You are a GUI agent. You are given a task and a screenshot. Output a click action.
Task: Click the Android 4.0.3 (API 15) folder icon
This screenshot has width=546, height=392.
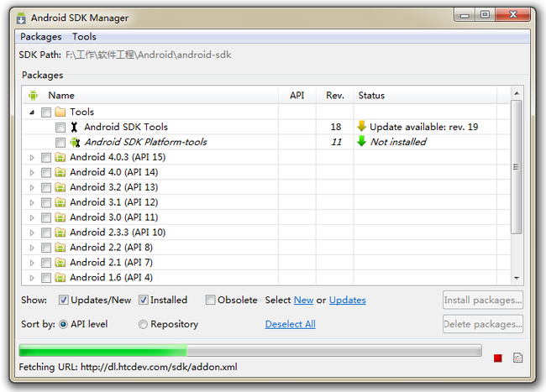coord(60,157)
